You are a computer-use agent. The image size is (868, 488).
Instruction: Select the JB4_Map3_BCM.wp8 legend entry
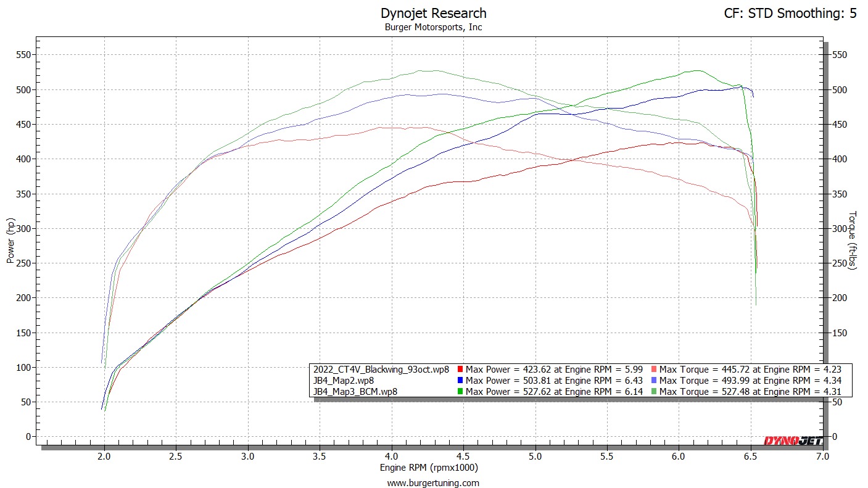355,391
